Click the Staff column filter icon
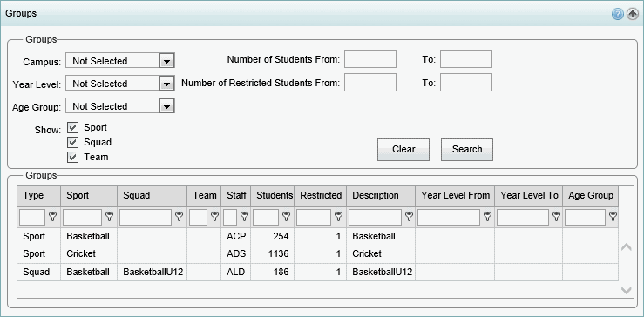Image resolution: width=644 pixels, height=317 pixels. [244, 217]
